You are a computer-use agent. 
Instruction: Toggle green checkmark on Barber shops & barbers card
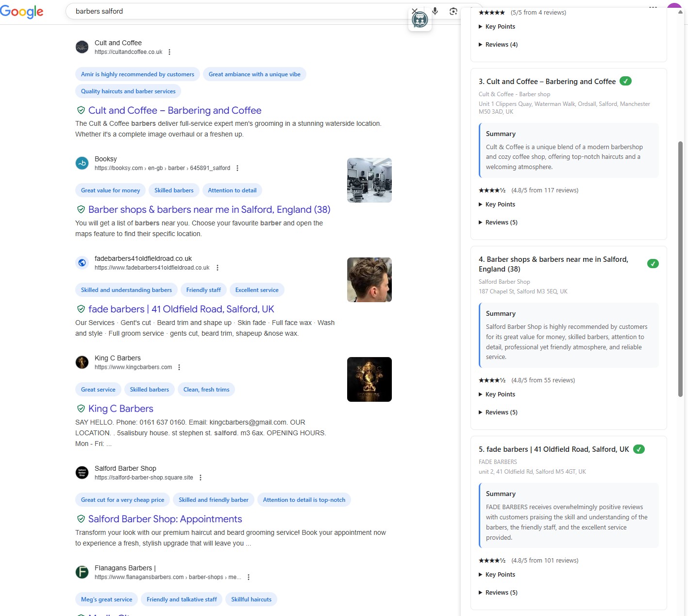point(653,264)
